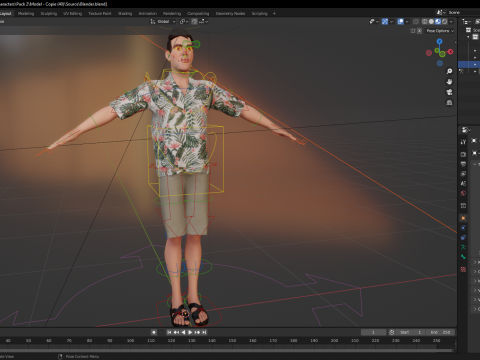
Task: Click the negative X red circle on gizmo
Action: (x=429, y=53)
